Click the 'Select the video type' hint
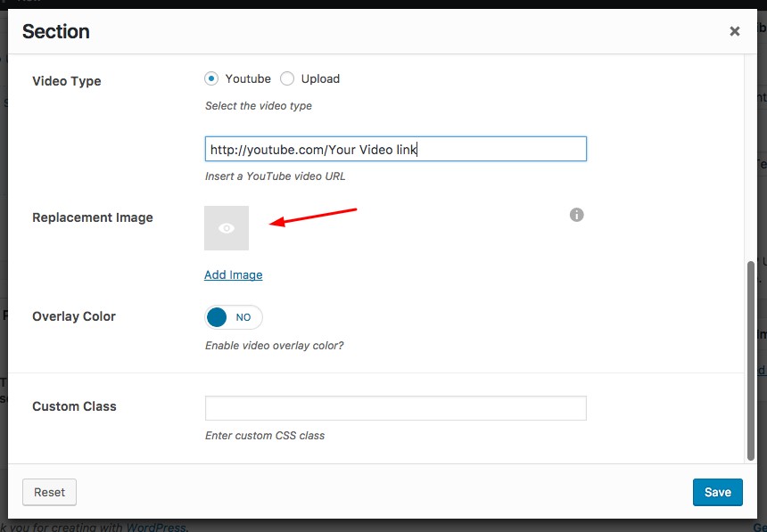 click(259, 106)
